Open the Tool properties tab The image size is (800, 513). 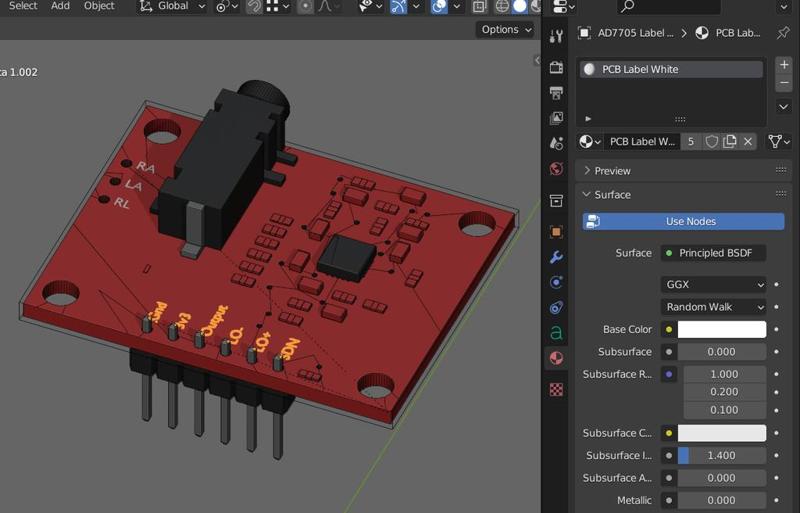point(556,36)
